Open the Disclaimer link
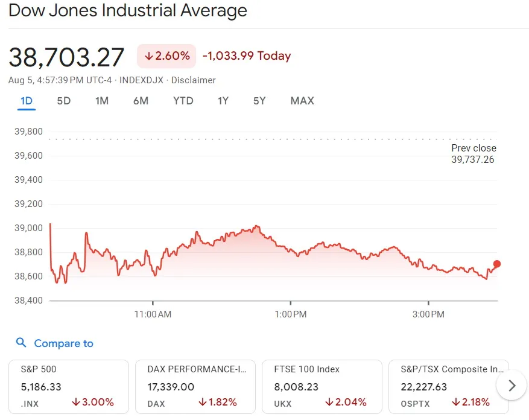Image resolution: width=529 pixels, height=420 pixels. coord(194,80)
